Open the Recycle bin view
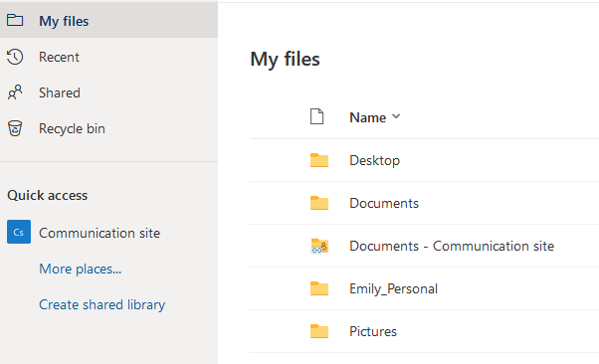599x364 pixels. pos(108,128)
